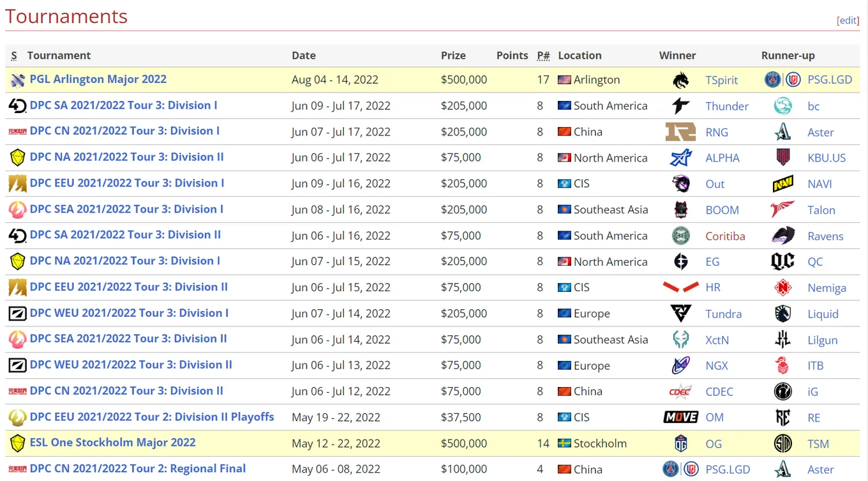The width and height of the screenshot is (868, 481).
Task: Open the Nemiga team name link
Action: [x=827, y=287]
